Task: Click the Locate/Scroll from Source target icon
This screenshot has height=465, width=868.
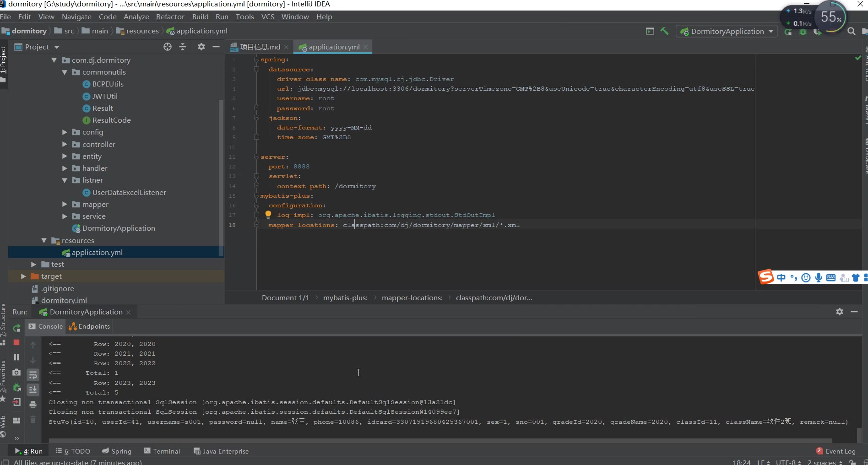Action: 168,47
